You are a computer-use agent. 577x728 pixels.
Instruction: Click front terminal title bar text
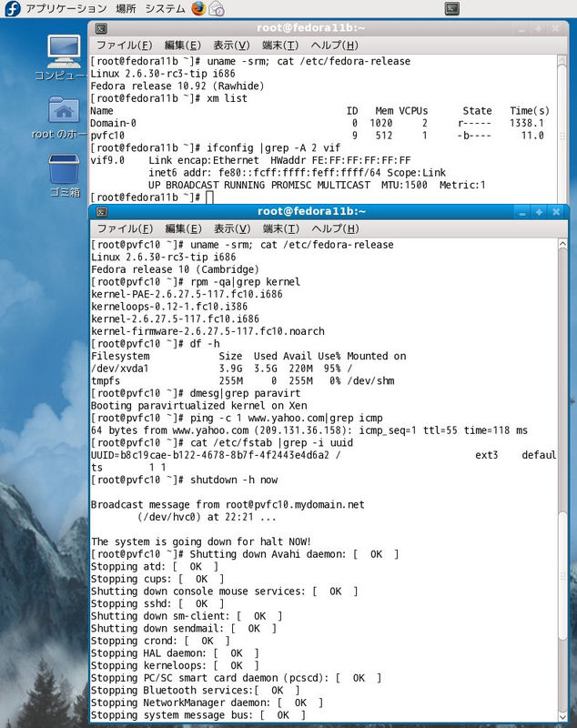coord(311,211)
